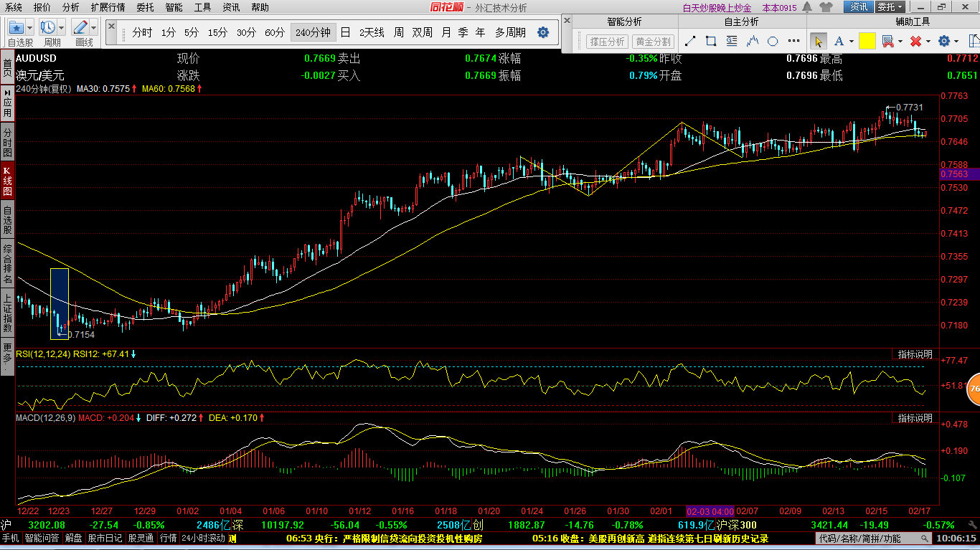The width and height of the screenshot is (980, 550).
Task: Switch to 日 daily period
Action: (345, 32)
